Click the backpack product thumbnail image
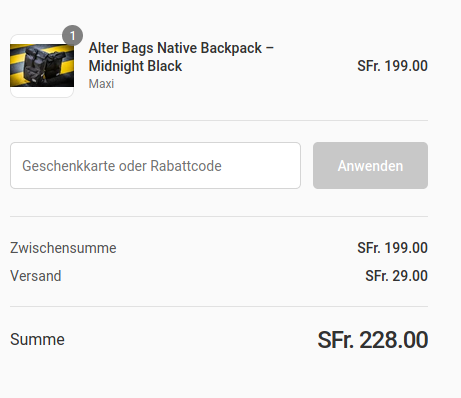The width and height of the screenshot is (461, 398). [42, 66]
